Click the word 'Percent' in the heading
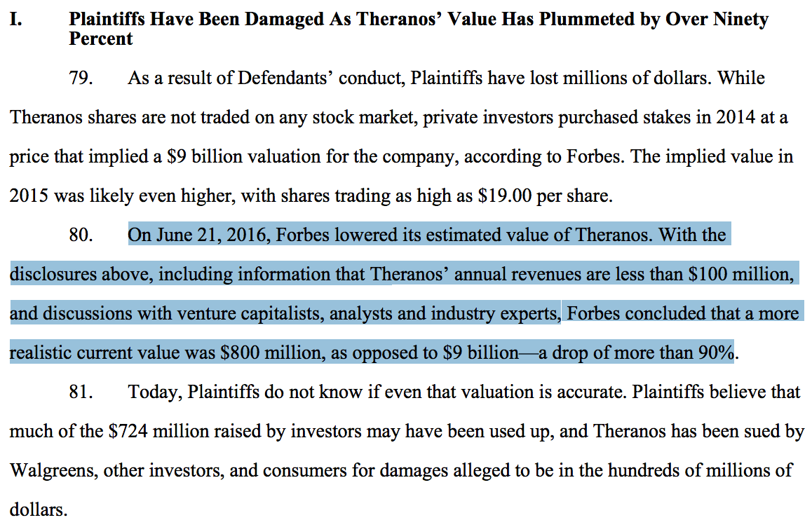This screenshot has width=812, height=520. click(101, 39)
